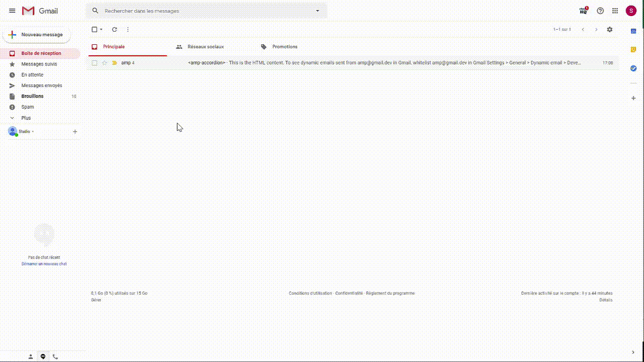Image resolution: width=644 pixels, height=362 pixels.
Task: Open the search options dropdown arrow
Action: pos(317,11)
